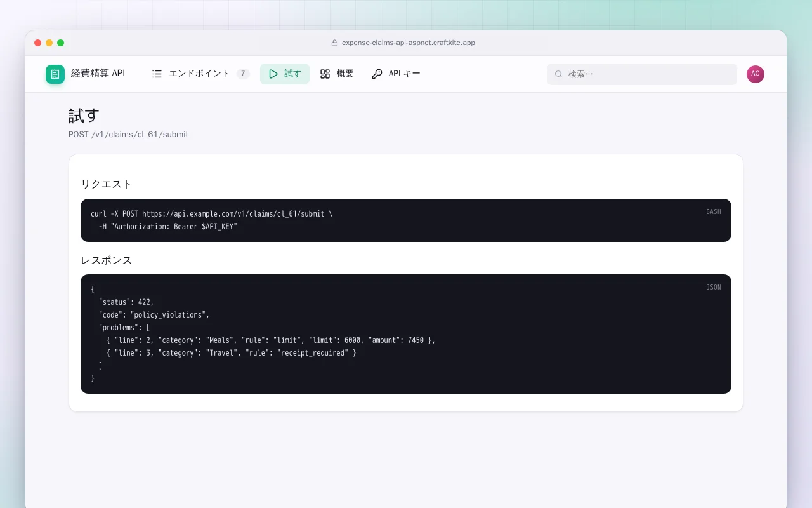Click the Meals limit violation line

click(x=271, y=340)
